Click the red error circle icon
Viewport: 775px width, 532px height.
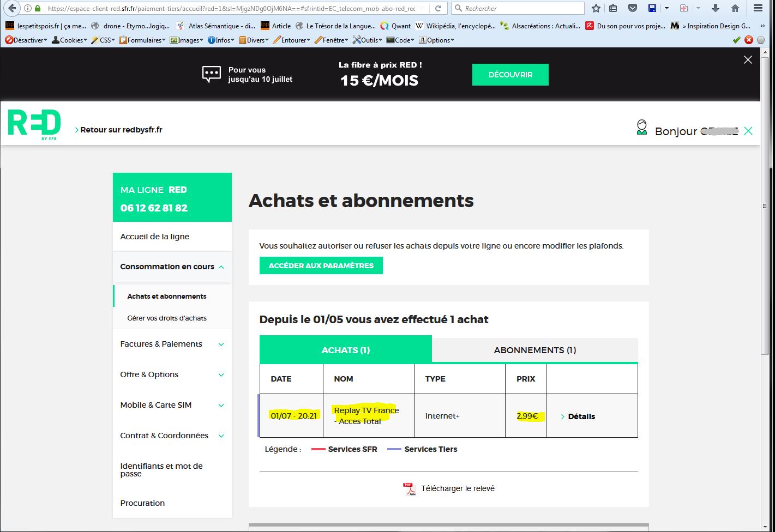(749, 40)
